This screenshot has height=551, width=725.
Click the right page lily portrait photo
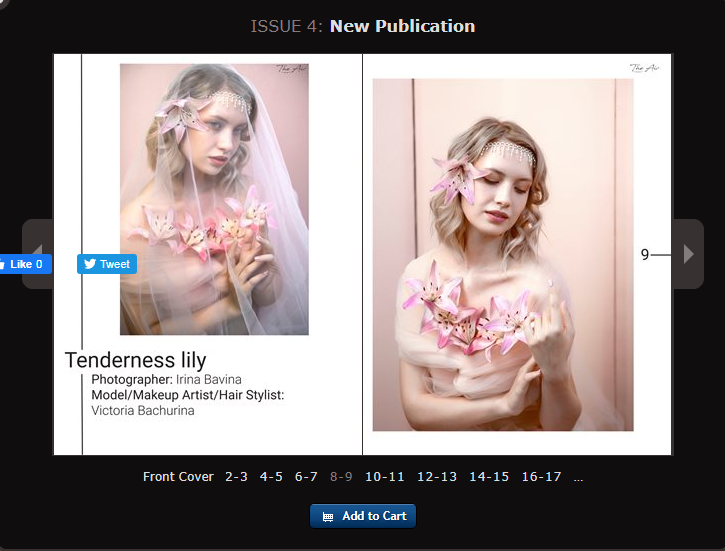(503, 255)
